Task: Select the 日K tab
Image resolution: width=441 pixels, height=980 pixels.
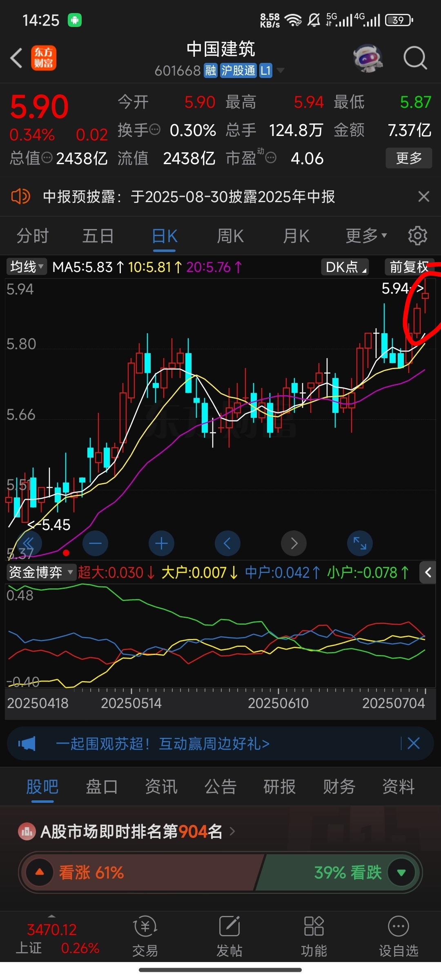Action: (165, 236)
